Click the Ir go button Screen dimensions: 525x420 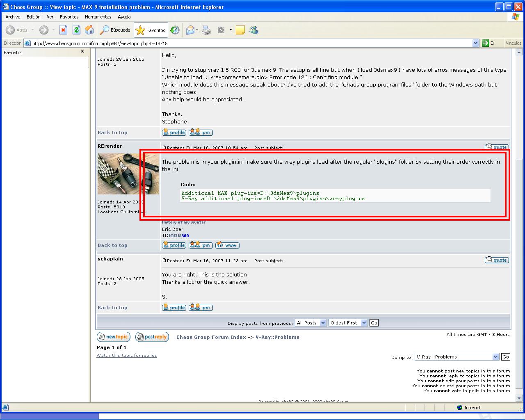click(x=488, y=43)
